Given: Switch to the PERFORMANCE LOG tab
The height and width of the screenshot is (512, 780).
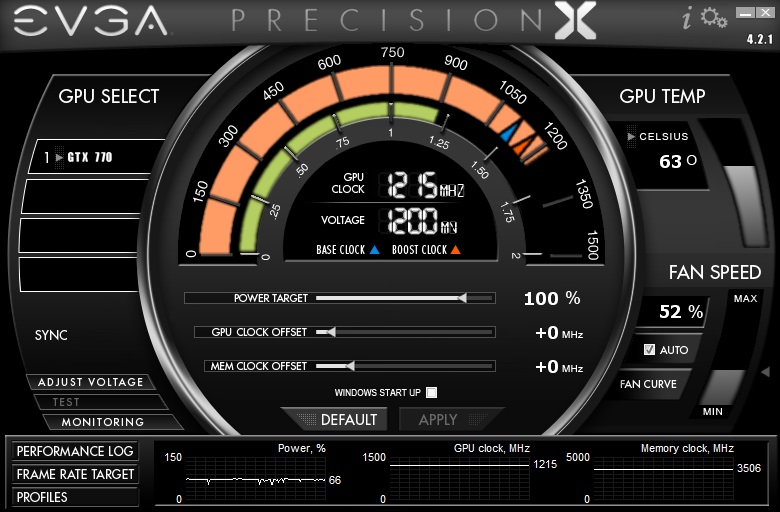Looking at the screenshot, I should pyautogui.click(x=75, y=451).
